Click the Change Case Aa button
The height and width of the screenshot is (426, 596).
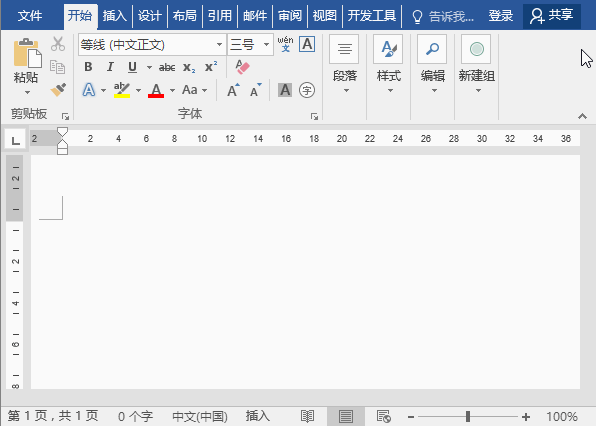tap(189, 90)
